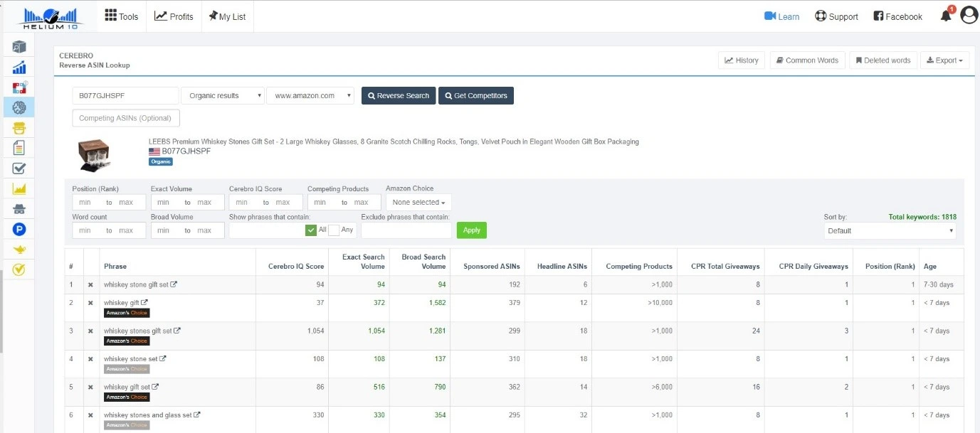Viewport: 980px width, 433px height.
Task: Click the Get Competitors button
Action: pyautogui.click(x=475, y=96)
